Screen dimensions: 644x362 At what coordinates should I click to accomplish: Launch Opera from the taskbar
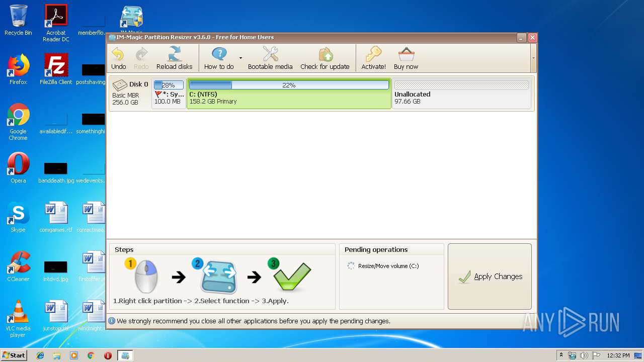click(x=108, y=355)
